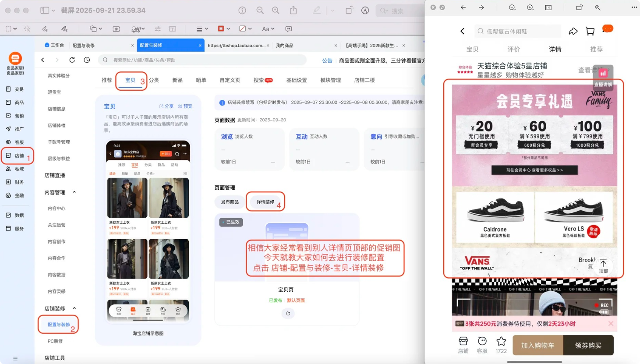Click the 发布商品 button
The width and height of the screenshot is (640, 364).
pyautogui.click(x=230, y=202)
